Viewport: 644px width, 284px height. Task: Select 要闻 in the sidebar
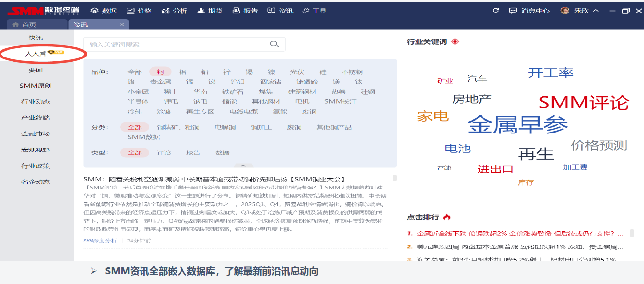pyautogui.click(x=36, y=70)
